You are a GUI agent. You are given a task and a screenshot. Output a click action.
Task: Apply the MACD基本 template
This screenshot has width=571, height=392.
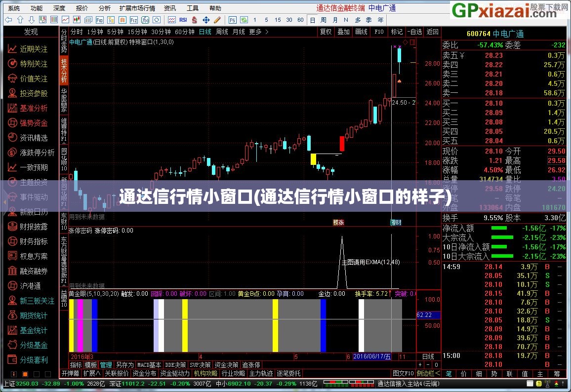pyautogui.click(x=149, y=365)
